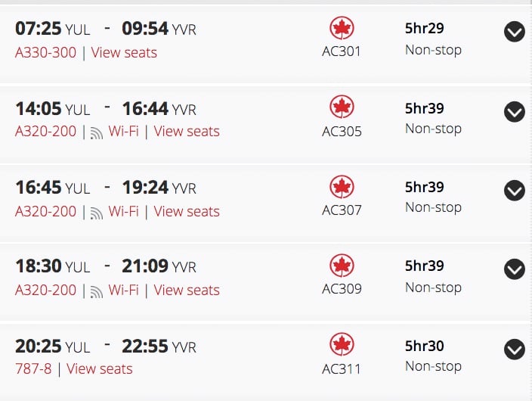Click the Air Canada logo for AC309

tap(342, 266)
